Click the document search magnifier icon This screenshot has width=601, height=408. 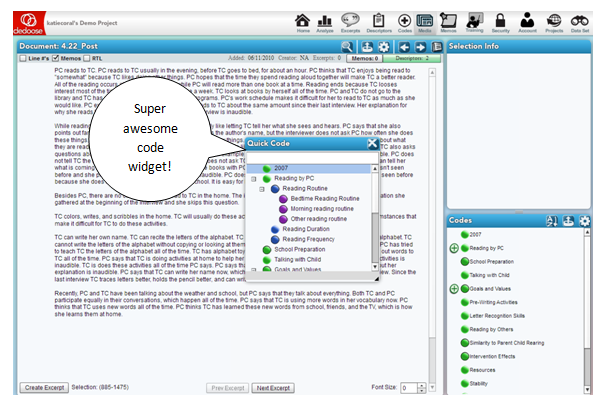[x=347, y=47]
